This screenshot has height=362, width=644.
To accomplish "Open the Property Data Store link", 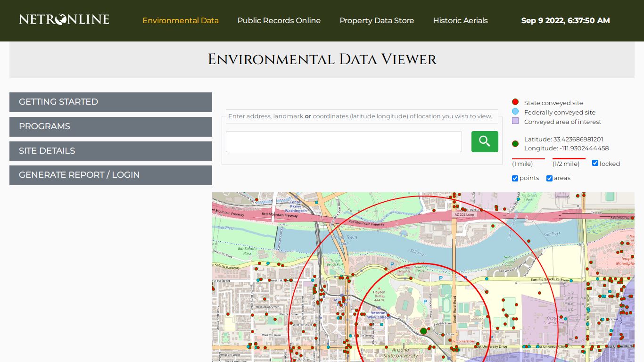I will click(377, 21).
